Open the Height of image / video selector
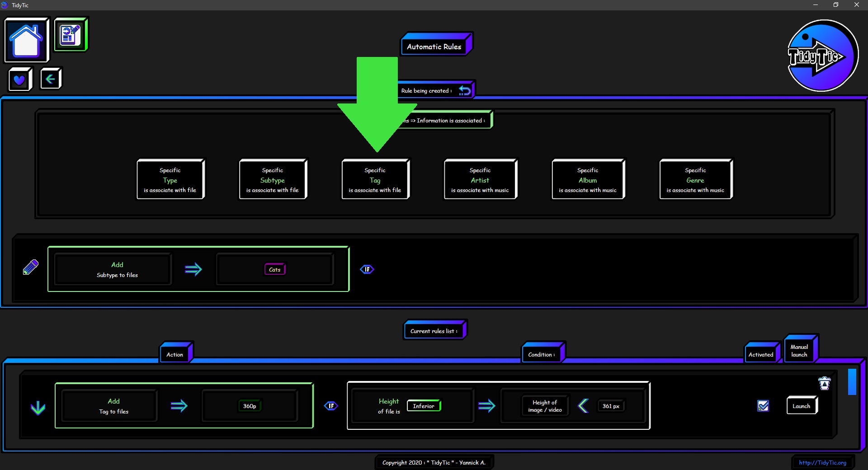 545,406
